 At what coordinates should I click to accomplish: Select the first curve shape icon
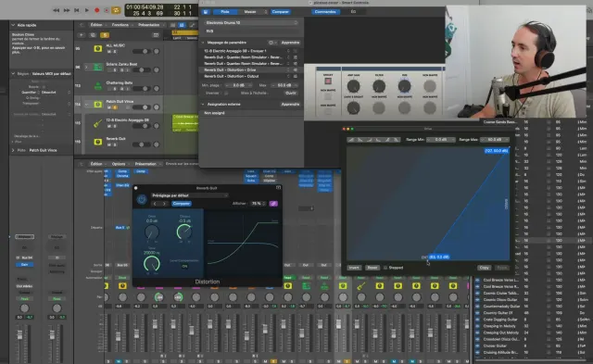click(351, 140)
